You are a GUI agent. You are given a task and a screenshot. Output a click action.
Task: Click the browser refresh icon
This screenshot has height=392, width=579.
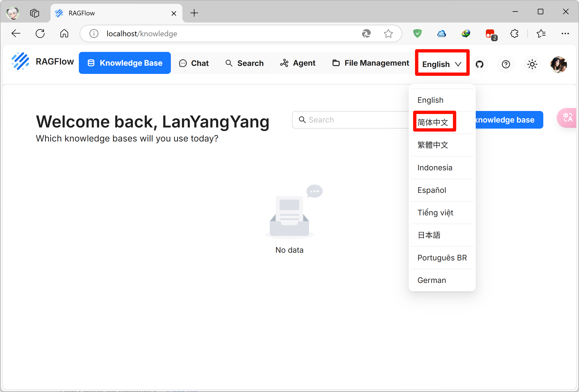pos(40,34)
